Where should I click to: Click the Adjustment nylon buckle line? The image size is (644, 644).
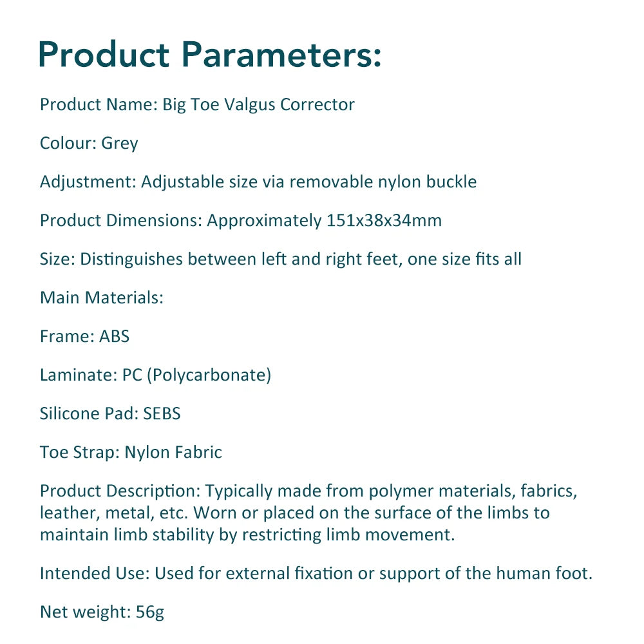258,182
